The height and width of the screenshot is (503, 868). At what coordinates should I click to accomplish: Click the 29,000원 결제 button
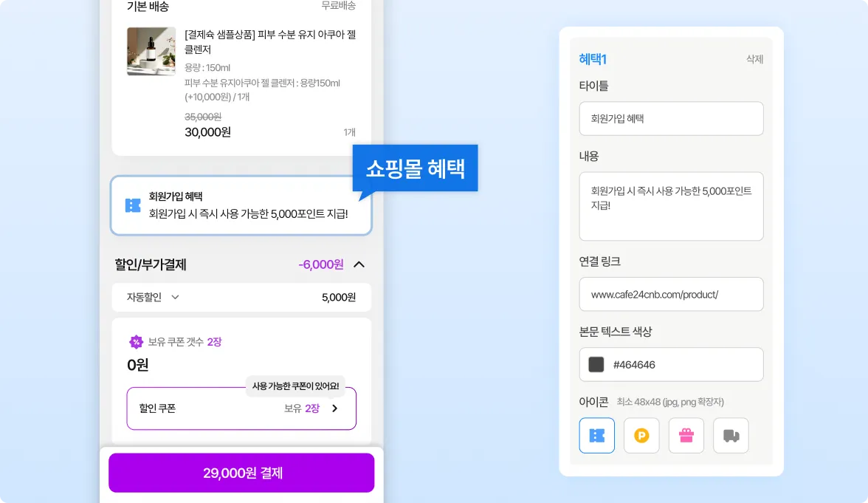point(241,473)
